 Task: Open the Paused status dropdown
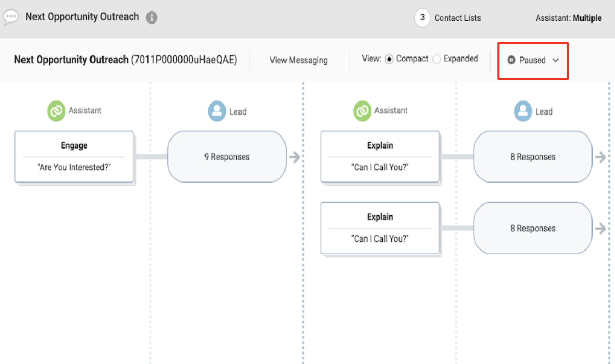(533, 61)
